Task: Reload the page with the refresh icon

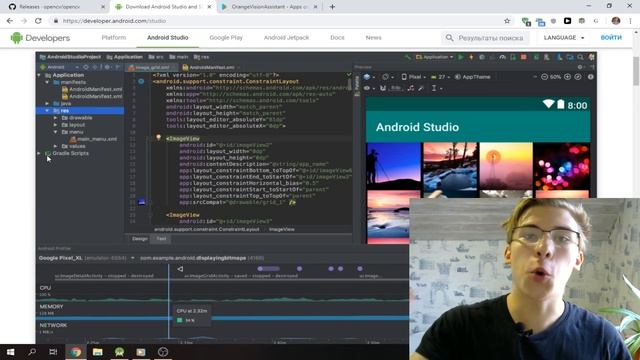Action: (x=38, y=21)
